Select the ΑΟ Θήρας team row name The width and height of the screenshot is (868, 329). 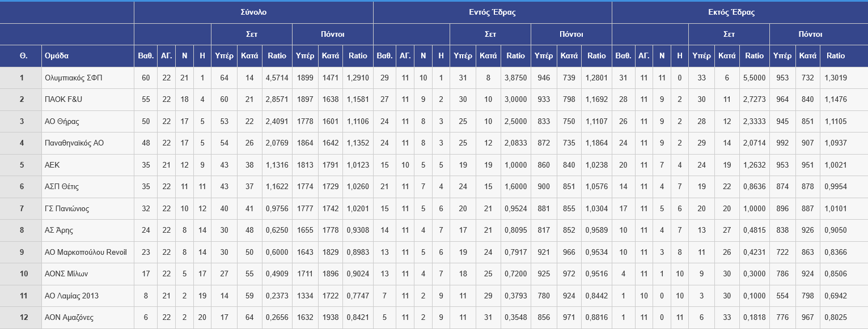(61, 121)
